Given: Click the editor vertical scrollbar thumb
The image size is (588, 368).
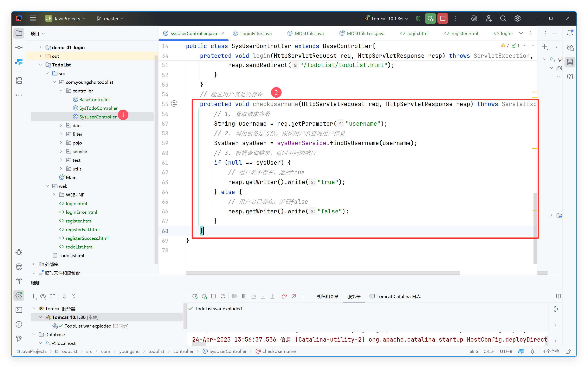Looking at the screenshot, I should click(x=535, y=228).
